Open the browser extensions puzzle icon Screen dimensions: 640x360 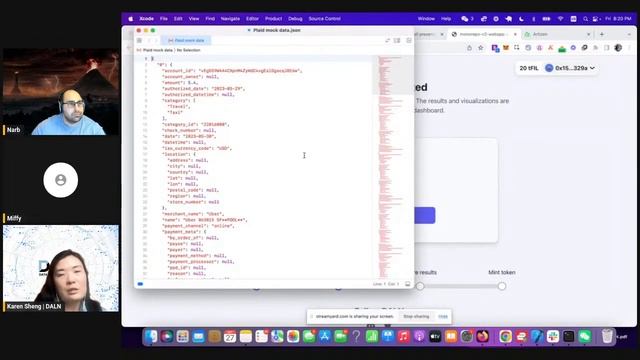(x=584, y=48)
